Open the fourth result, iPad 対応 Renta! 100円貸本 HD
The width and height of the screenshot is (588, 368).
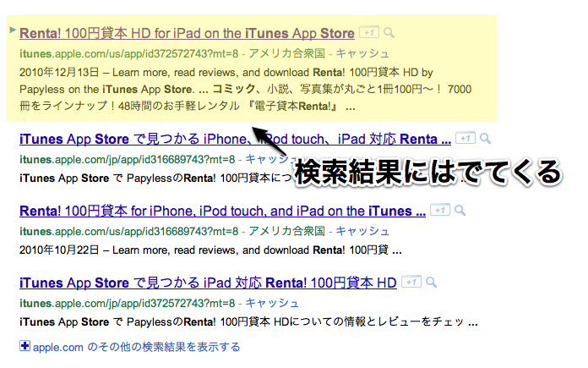(x=207, y=283)
